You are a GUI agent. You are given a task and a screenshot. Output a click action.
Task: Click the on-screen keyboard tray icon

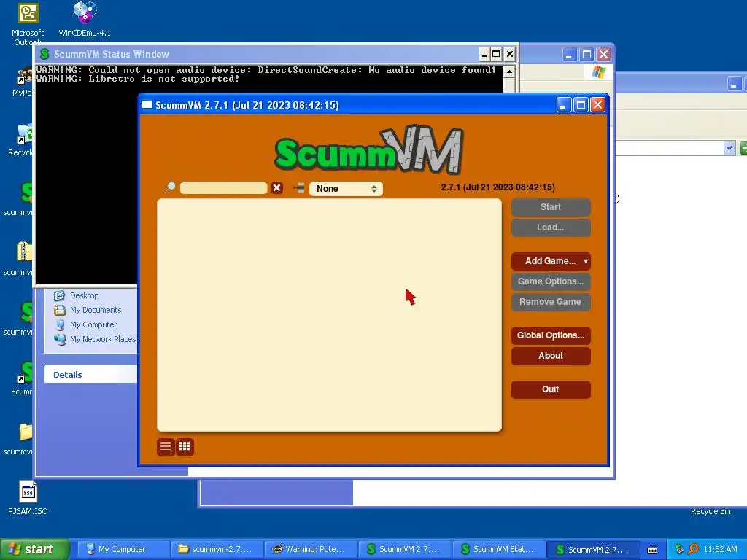(x=652, y=550)
